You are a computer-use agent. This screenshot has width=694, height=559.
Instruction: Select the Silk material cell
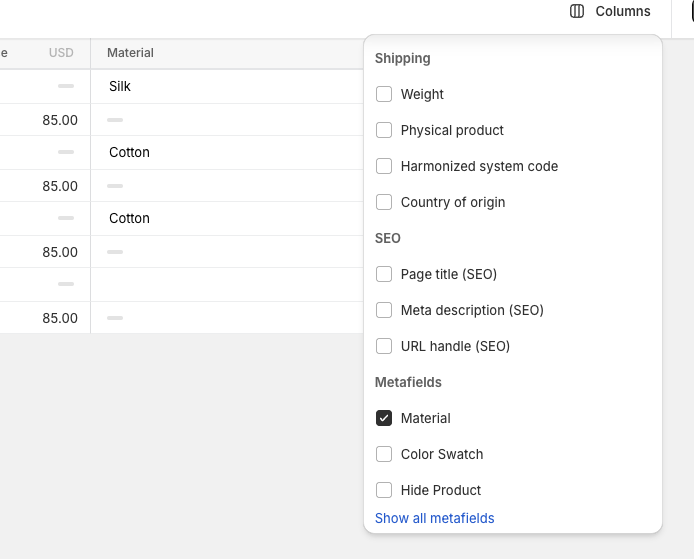coord(120,86)
